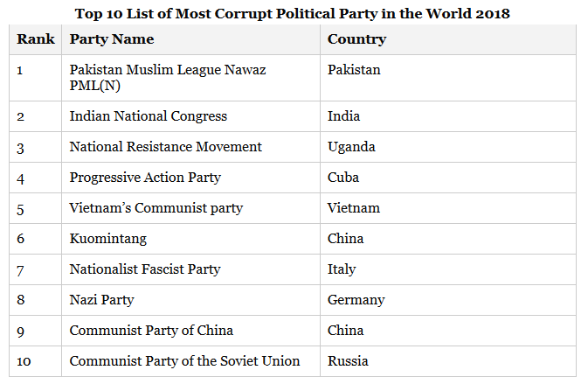Click the Kuomintang party name
The height and width of the screenshot is (384, 588).
tap(108, 239)
